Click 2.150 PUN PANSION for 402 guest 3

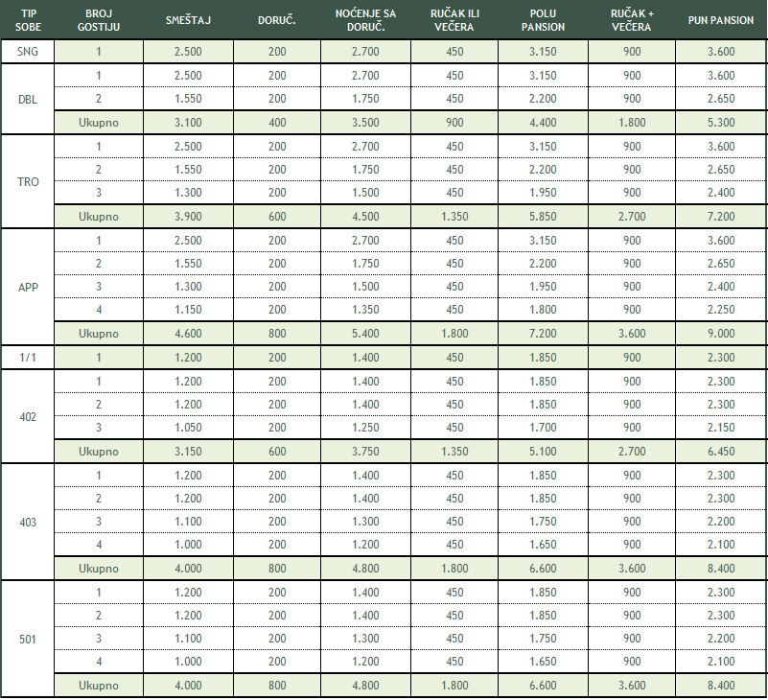coord(720,428)
